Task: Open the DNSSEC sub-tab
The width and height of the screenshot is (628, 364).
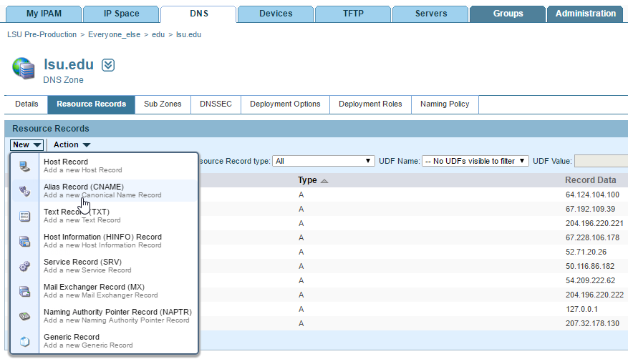Action: pos(216,104)
